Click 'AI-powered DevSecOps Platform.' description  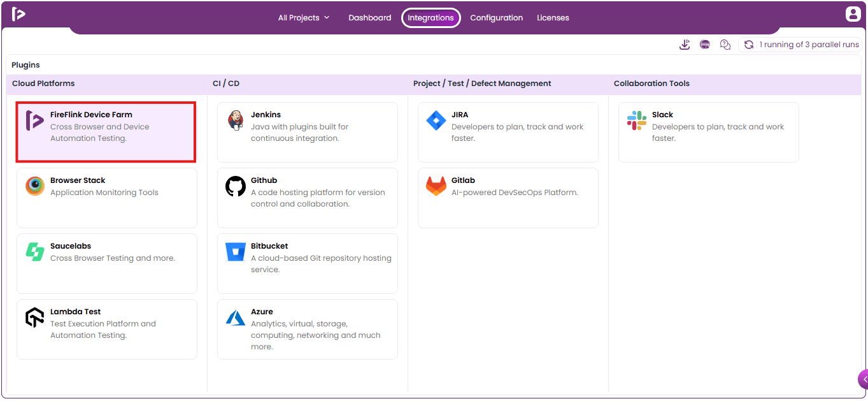[x=515, y=193]
